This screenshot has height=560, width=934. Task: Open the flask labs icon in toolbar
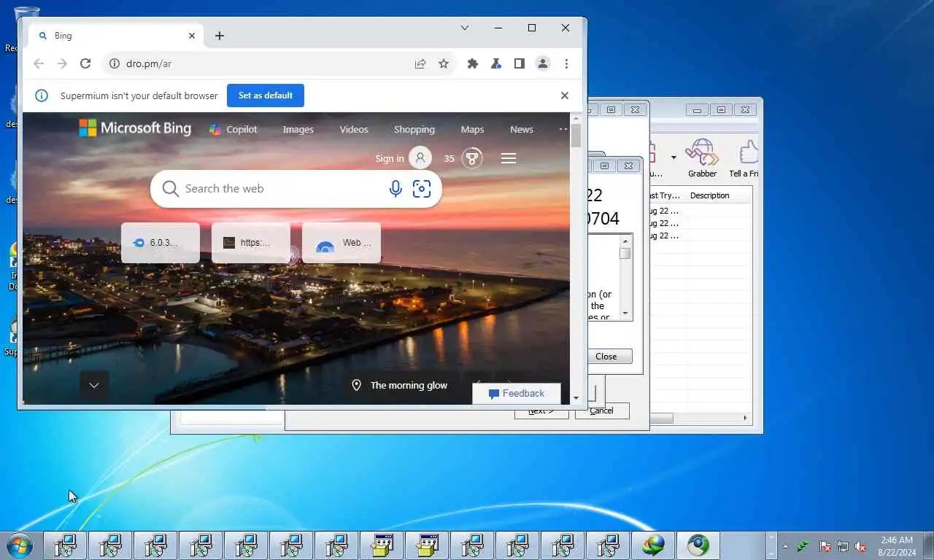pos(496,63)
